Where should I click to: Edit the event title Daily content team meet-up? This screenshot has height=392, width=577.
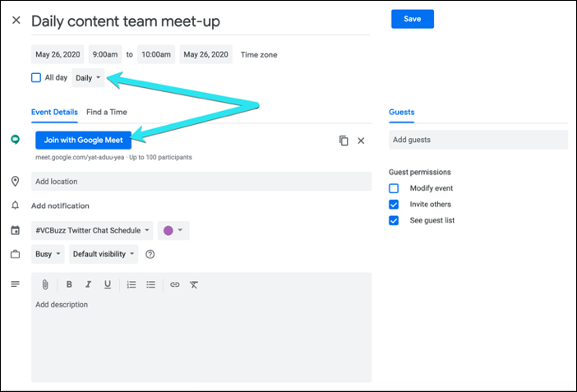(201, 21)
